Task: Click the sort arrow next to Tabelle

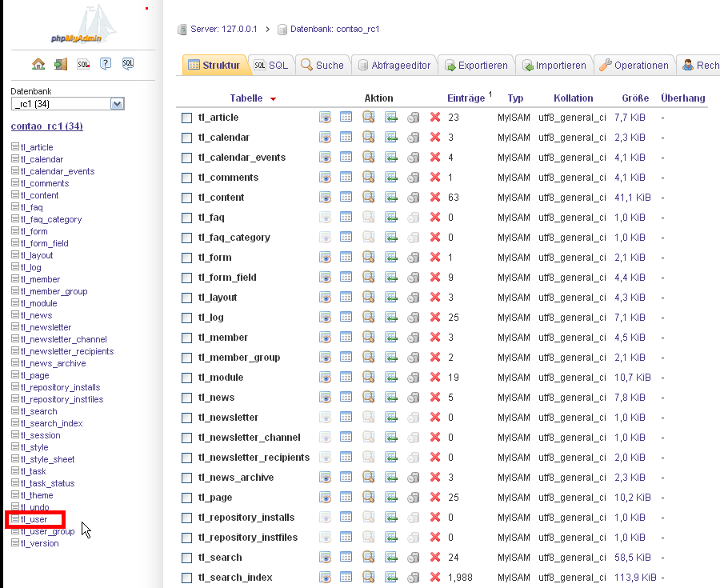Action: pos(272,98)
